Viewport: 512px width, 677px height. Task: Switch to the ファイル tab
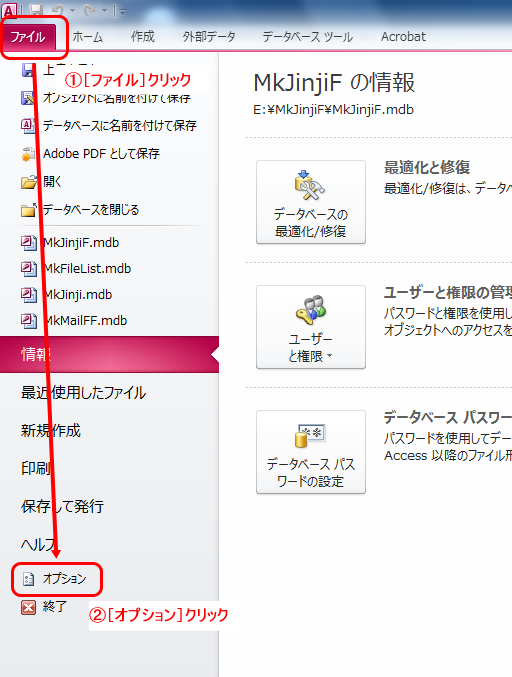tap(28, 37)
